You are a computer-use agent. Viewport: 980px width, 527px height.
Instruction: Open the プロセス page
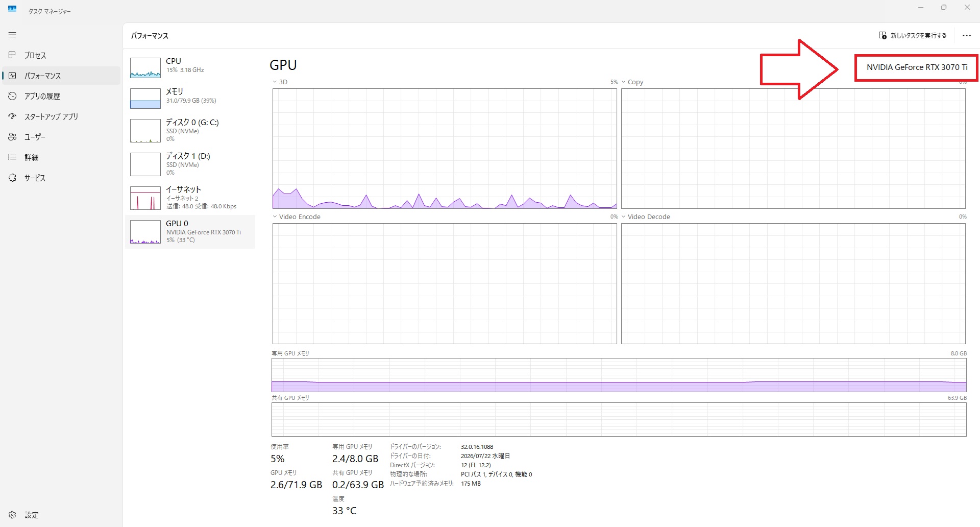pos(61,55)
